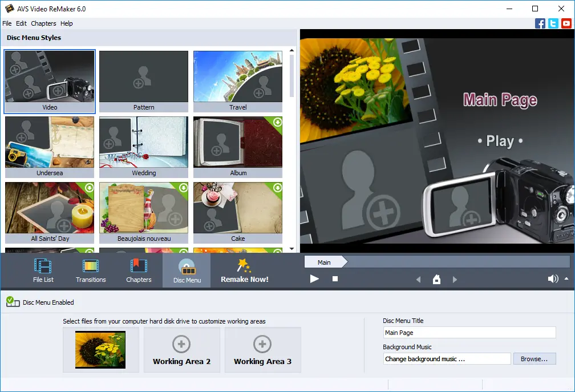The height and width of the screenshot is (392, 575).
Task: Click the Main Page title in preview
Action: [x=500, y=100]
